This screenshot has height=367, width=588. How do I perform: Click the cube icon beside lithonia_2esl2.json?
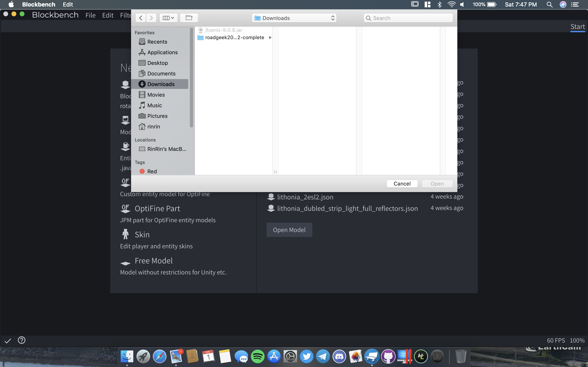tap(271, 197)
